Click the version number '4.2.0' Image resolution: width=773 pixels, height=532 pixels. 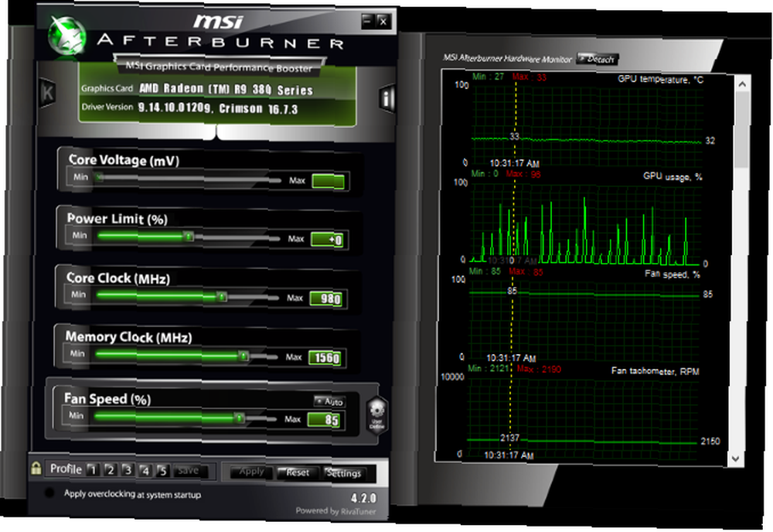tap(364, 498)
